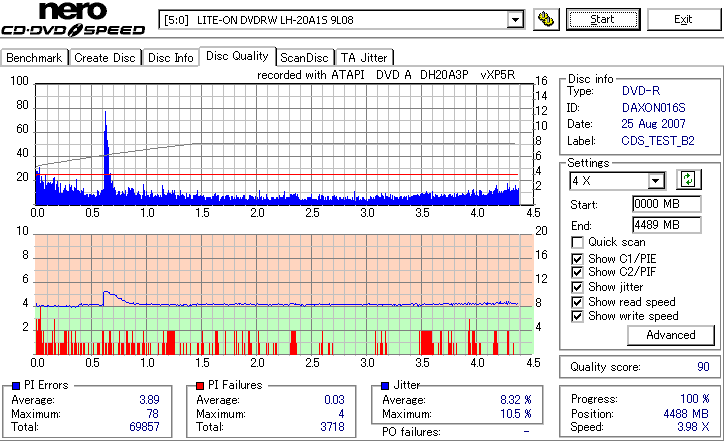This screenshot has width=724, height=441.
Task: Click the Start button
Action: click(x=603, y=19)
